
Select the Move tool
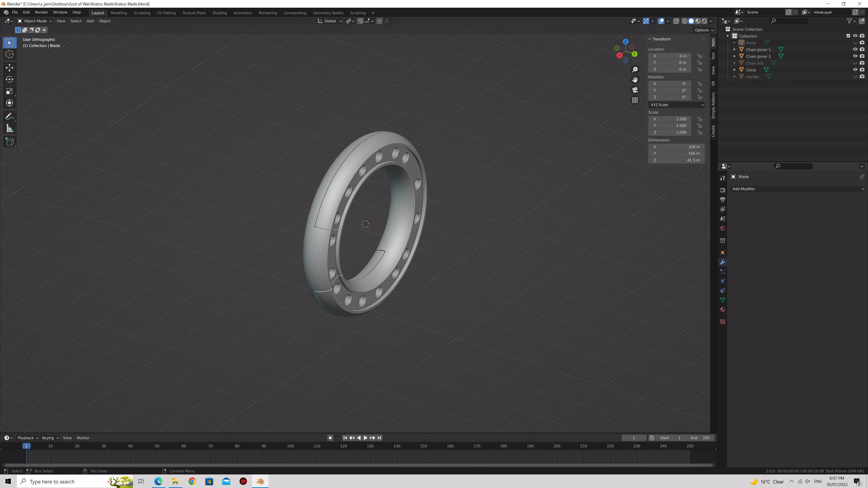tap(9, 68)
